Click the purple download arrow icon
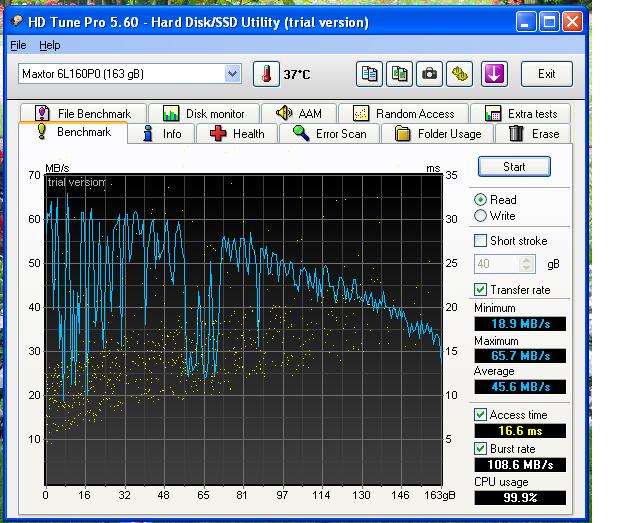The image size is (640, 523). tap(494, 74)
